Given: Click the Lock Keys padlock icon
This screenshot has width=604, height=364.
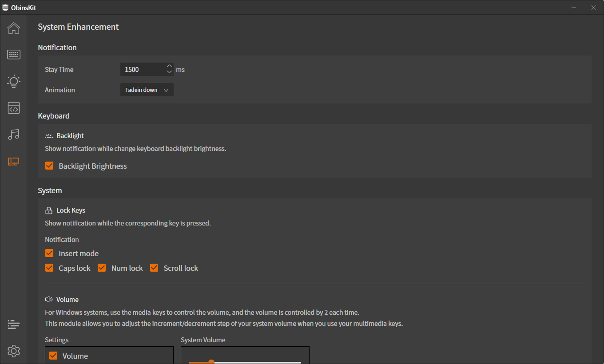Looking at the screenshot, I should point(49,210).
